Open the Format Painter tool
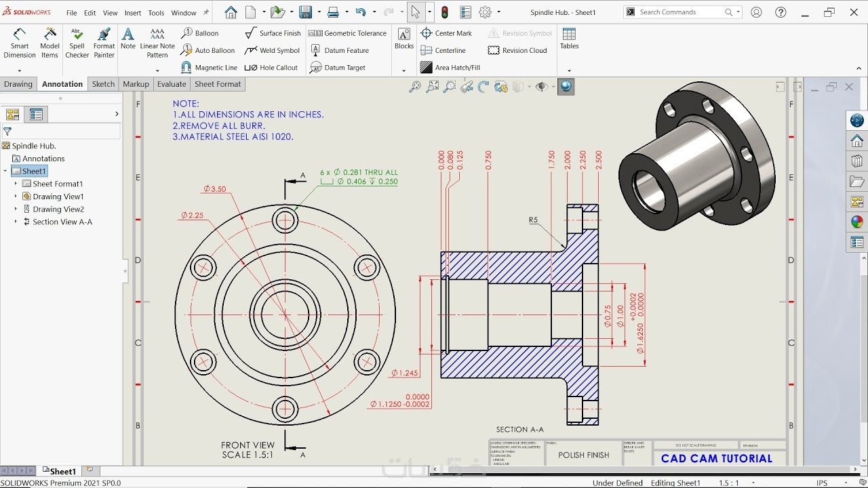Image resolution: width=868 pixels, height=488 pixels. tap(104, 43)
